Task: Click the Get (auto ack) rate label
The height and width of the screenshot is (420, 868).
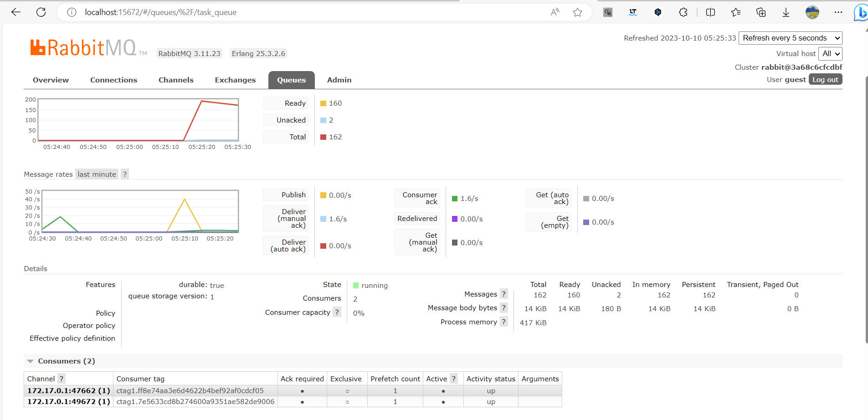Action: (x=549, y=198)
